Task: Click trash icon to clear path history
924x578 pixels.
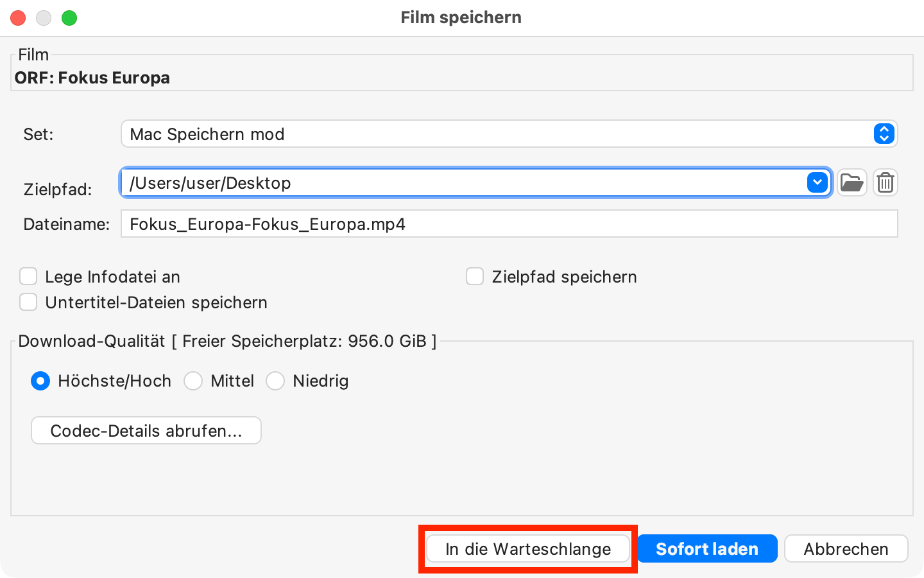Action: pos(885,183)
